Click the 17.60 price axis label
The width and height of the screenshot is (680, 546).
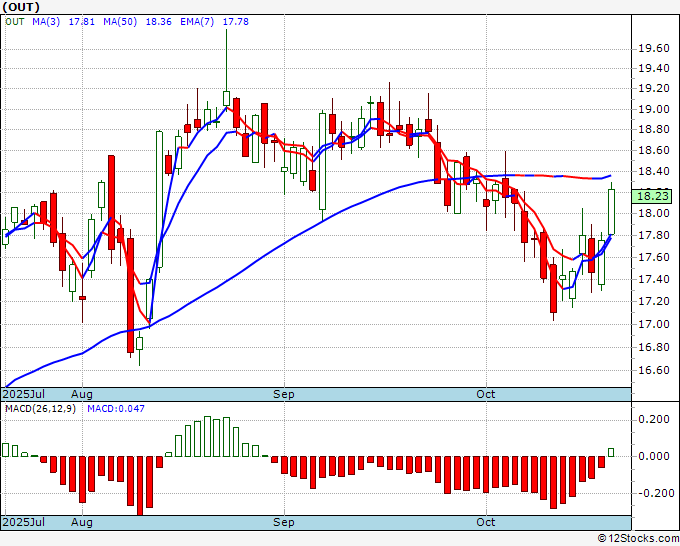(654, 257)
